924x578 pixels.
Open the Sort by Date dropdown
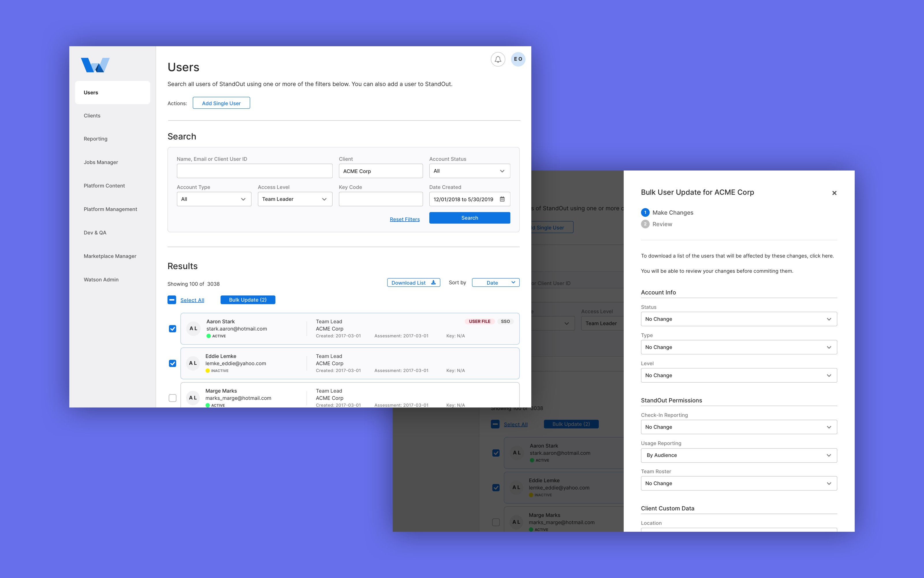[x=495, y=283]
